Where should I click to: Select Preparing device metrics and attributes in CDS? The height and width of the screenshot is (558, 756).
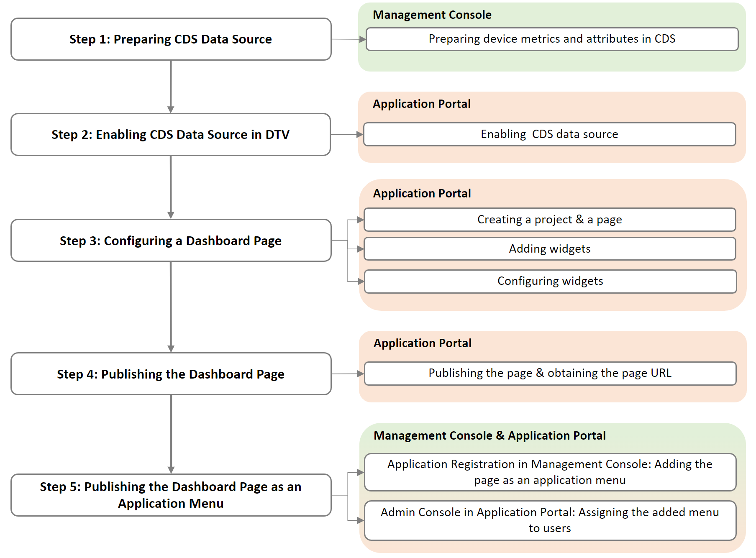coord(551,39)
